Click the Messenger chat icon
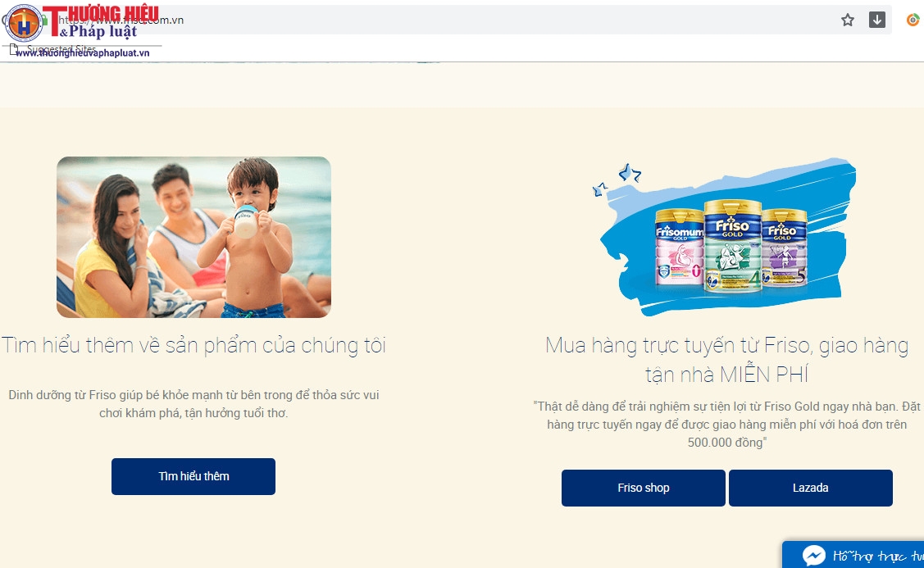The image size is (924, 568). tap(814, 556)
